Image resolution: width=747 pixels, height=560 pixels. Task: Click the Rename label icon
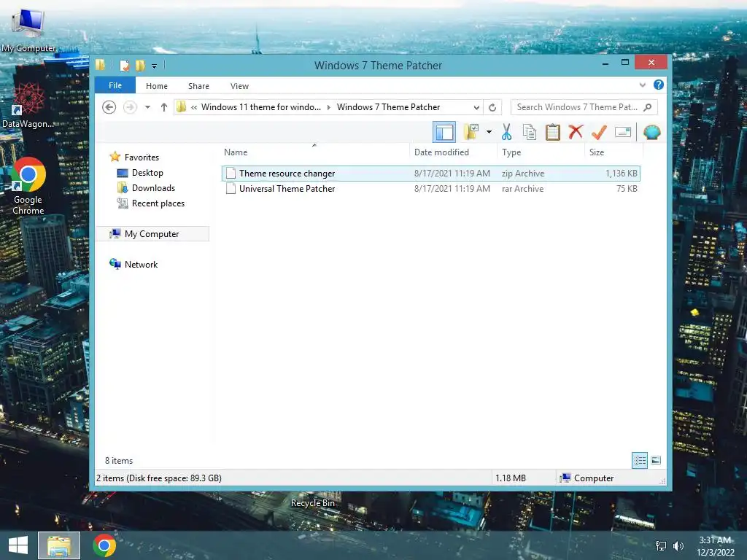click(623, 132)
